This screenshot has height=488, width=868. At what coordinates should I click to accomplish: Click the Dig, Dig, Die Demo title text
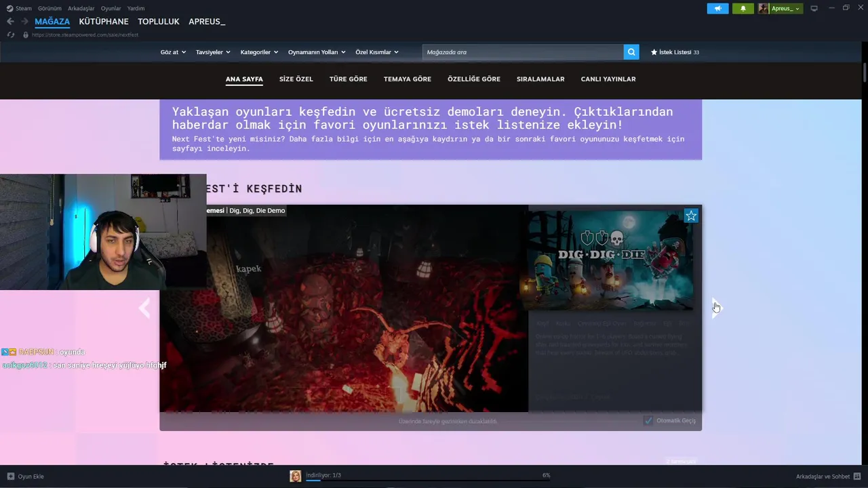(x=257, y=211)
